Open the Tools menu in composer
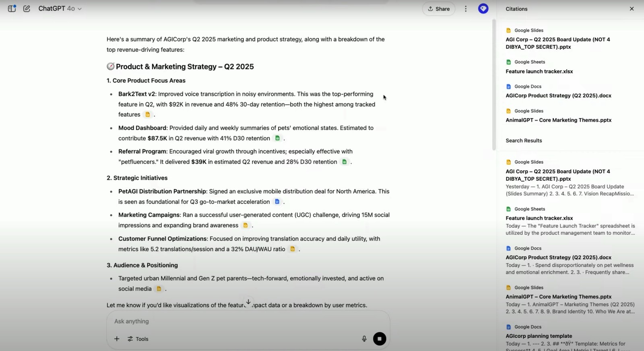The width and height of the screenshot is (644, 351). (x=138, y=339)
